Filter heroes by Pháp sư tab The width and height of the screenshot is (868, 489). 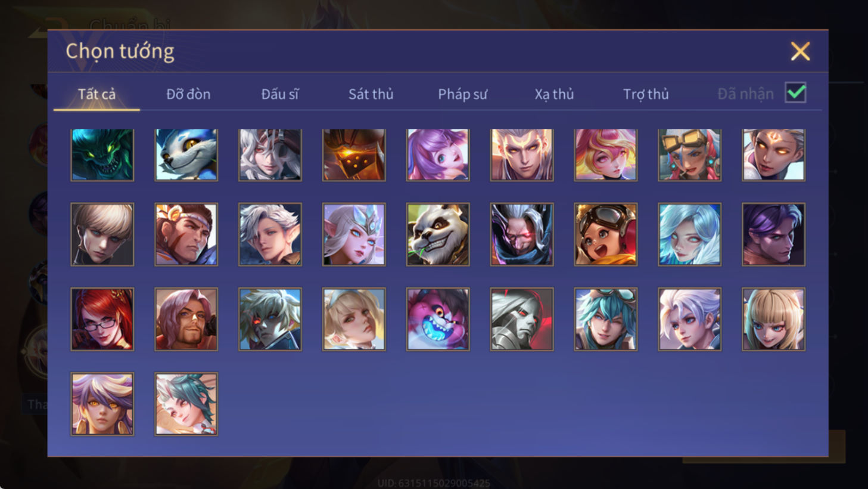click(463, 94)
